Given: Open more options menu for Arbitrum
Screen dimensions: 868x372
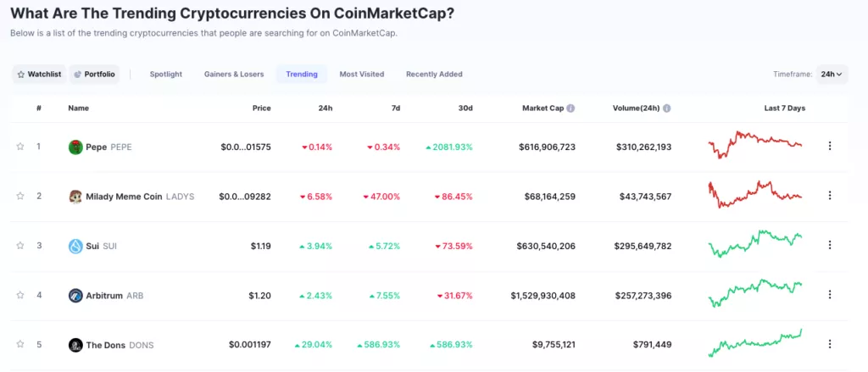Looking at the screenshot, I should tap(829, 295).
